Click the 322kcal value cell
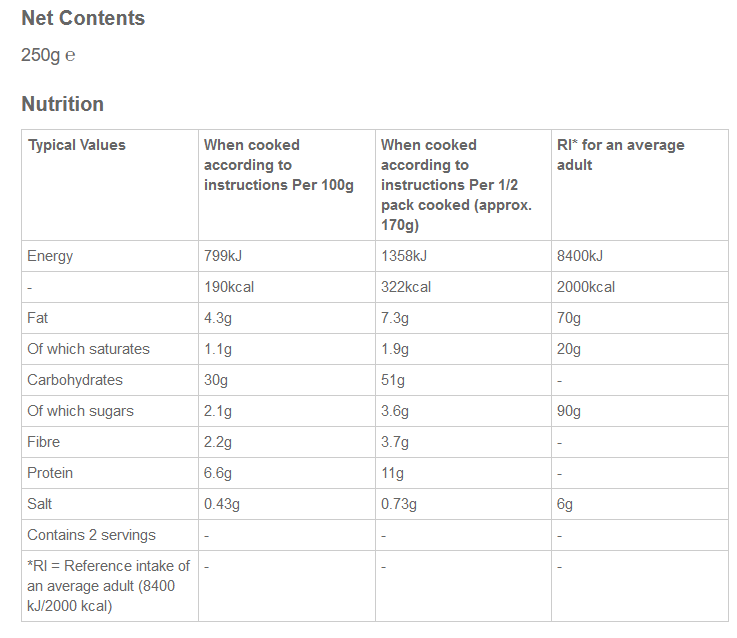Viewport: 737px width, 638px height. point(406,287)
